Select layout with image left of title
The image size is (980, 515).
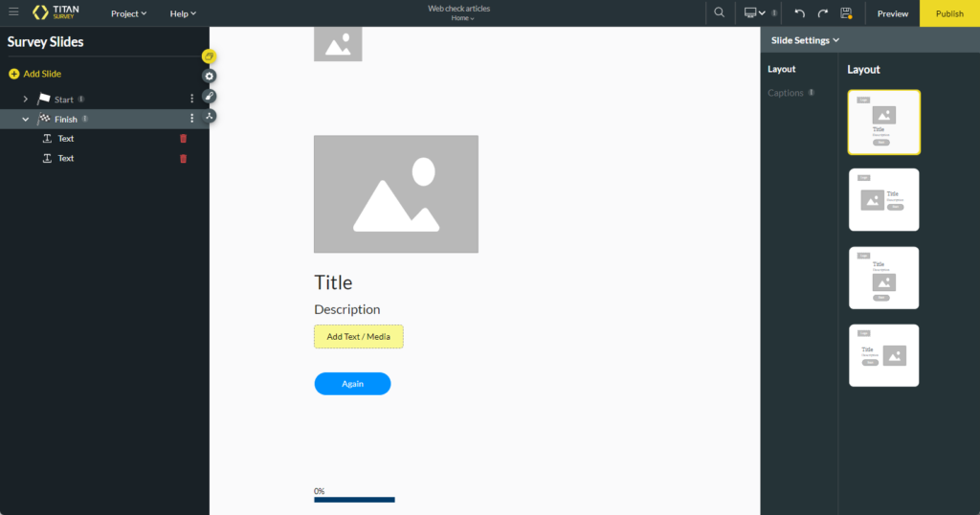point(883,200)
